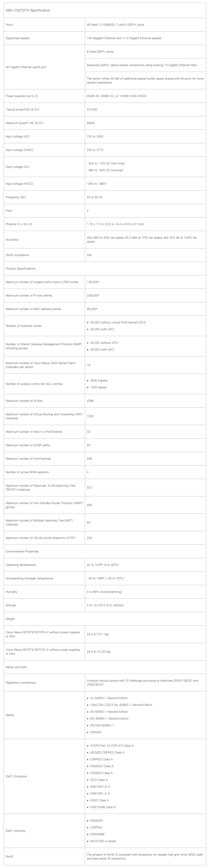Click the EMC: Immunity row label
209x868 pixels.
click(15, 831)
